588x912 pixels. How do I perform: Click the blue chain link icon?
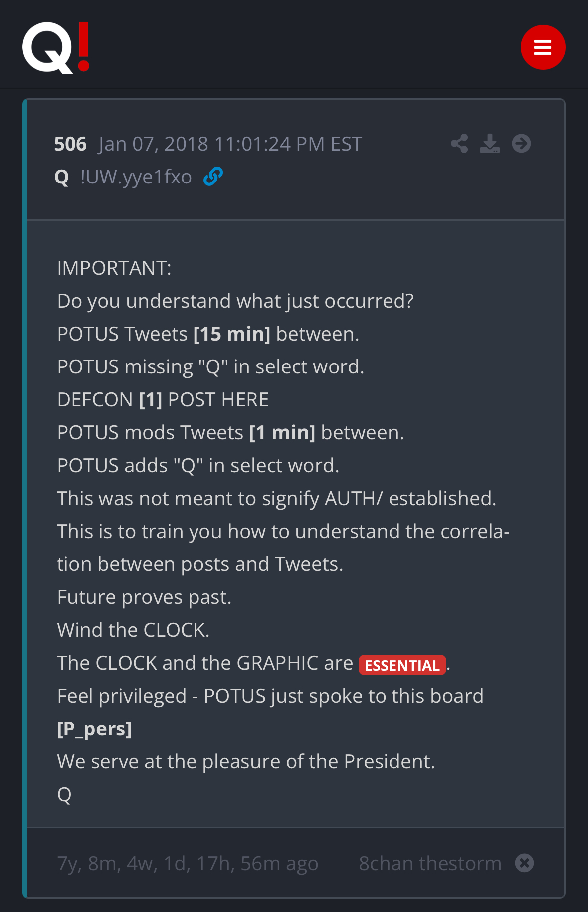[213, 177]
